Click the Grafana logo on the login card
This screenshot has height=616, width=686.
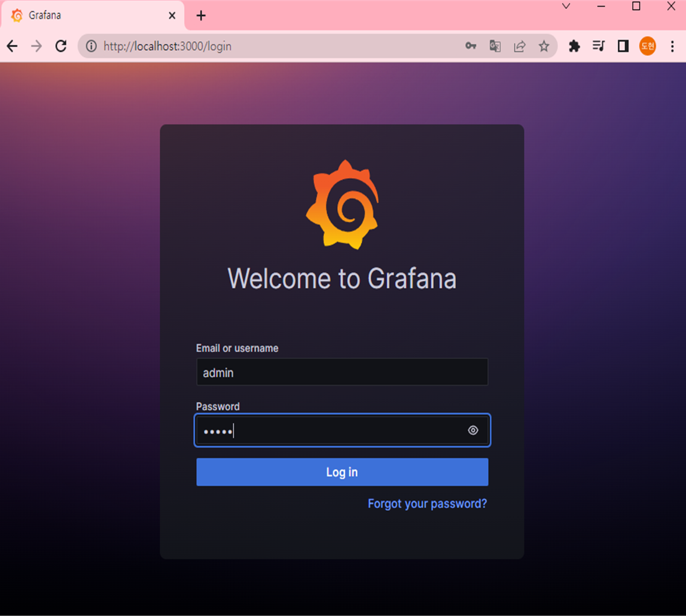coord(342,204)
